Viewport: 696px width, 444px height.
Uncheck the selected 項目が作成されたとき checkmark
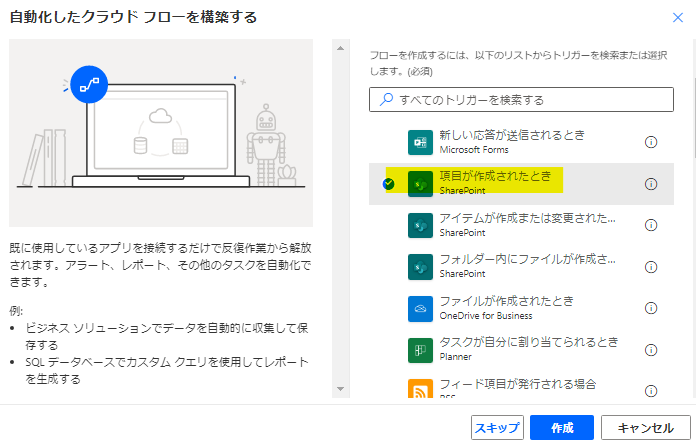(x=388, y=184)
